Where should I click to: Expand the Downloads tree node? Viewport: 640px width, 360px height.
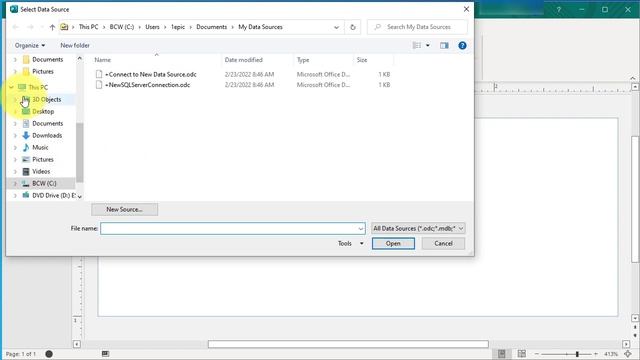pyautogui.click(x=15, y=136)
